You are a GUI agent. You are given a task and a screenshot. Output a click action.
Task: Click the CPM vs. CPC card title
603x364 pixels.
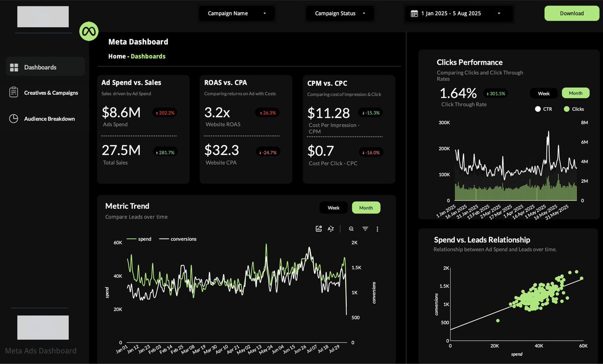tap(327, 83)
